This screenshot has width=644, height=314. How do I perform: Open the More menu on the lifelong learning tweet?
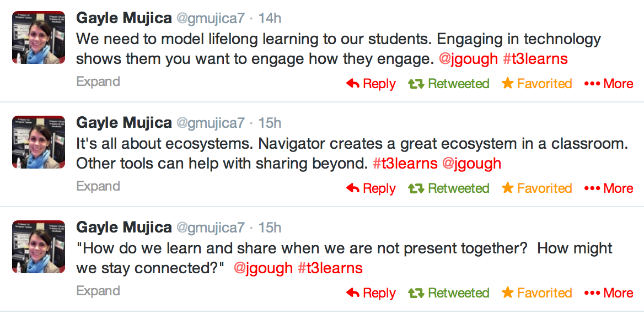point(609,84)
